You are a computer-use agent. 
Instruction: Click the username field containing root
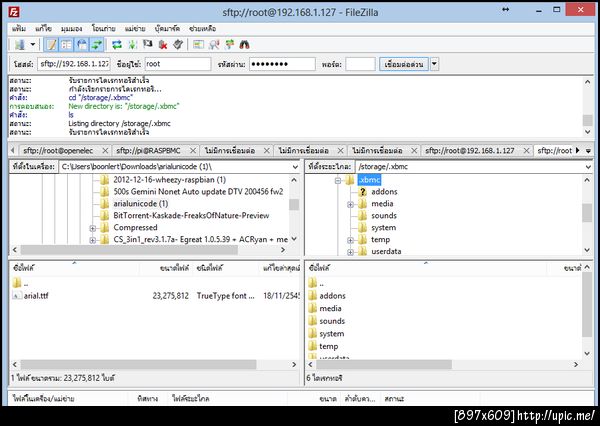178,64
